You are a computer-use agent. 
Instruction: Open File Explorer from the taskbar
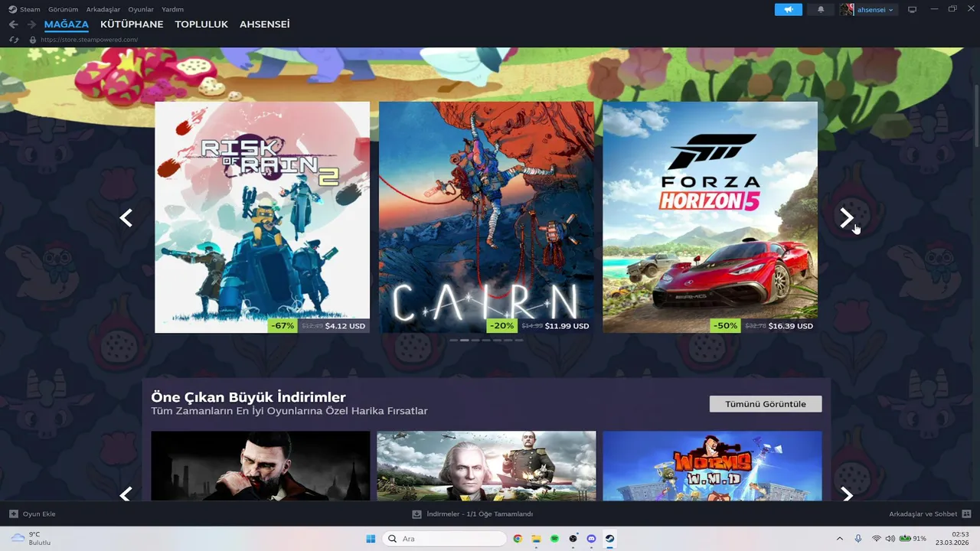(536, 539)
